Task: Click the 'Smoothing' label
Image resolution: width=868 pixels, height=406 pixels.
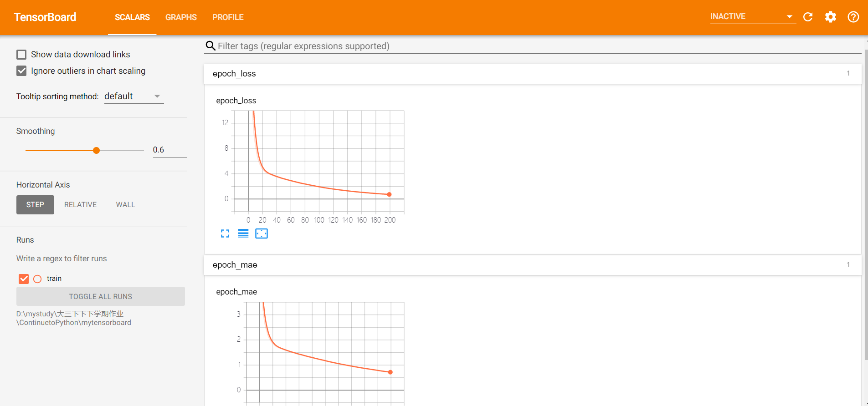Action: tap(36, 131)
